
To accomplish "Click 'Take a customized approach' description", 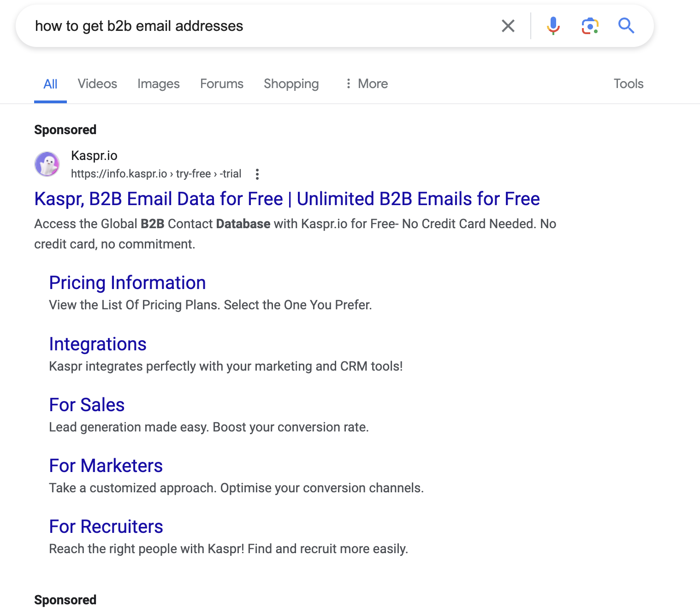I will (x=236, y=488).
